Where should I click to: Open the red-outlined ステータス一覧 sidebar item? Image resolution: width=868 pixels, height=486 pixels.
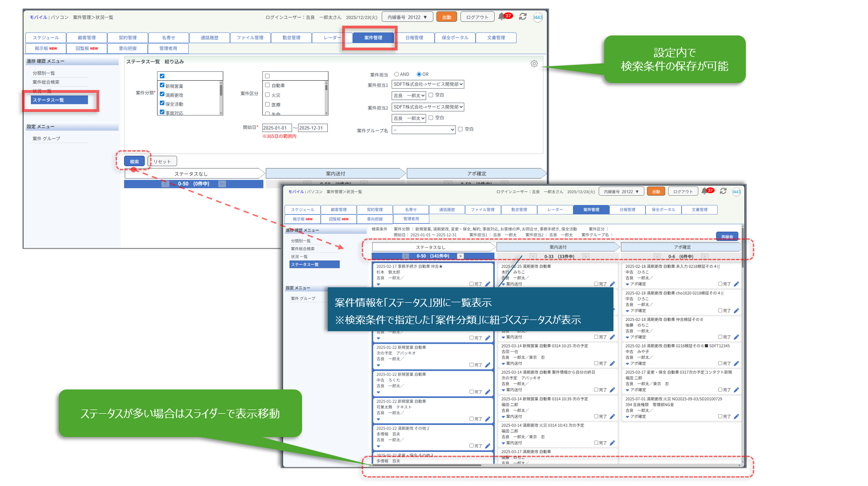(x=59, y=100)
